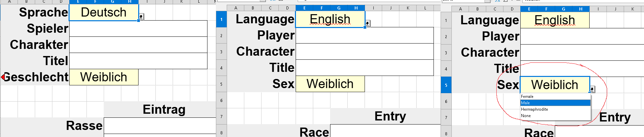This screenshot has height=137, width=644.
Task: Click highlighted row header 5 in right sheet
Action: click(x=446, y=85)
